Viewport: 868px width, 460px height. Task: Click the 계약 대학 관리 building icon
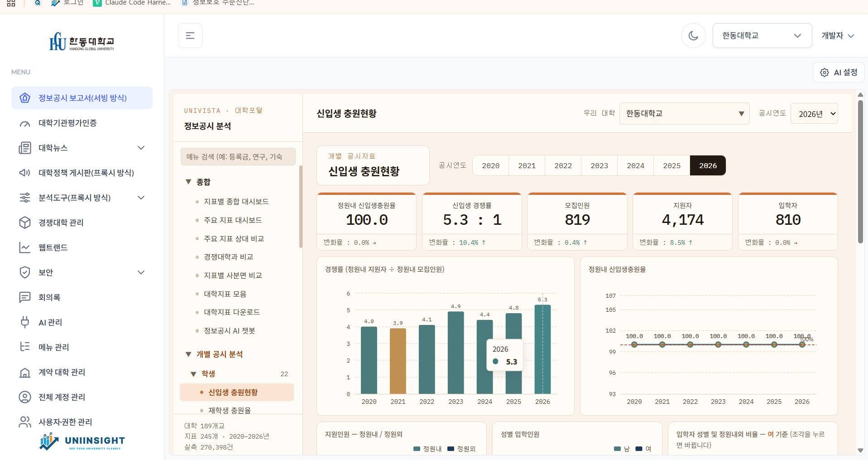pyautogui.click(x=25, y=372)
